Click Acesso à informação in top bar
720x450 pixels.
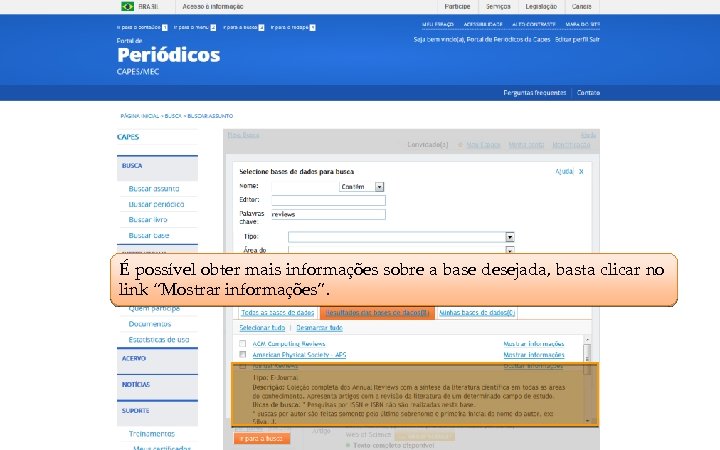(213, 6)
